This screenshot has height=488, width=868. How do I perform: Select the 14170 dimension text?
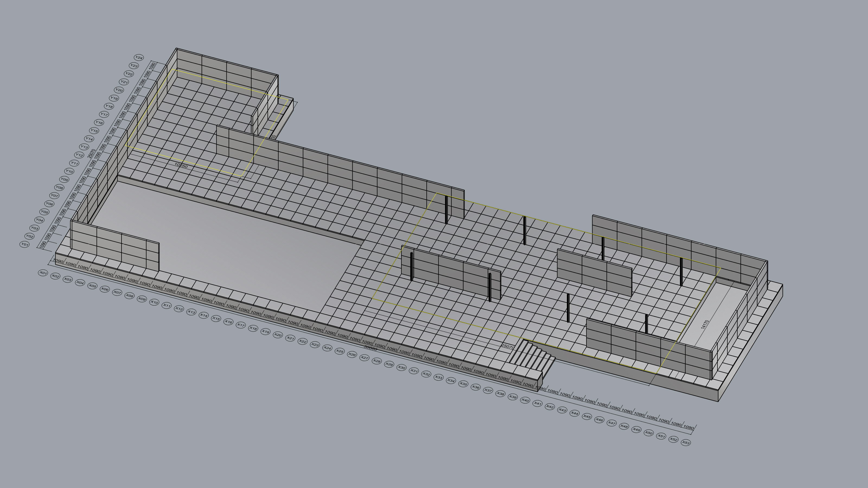[x=705, y=324]
